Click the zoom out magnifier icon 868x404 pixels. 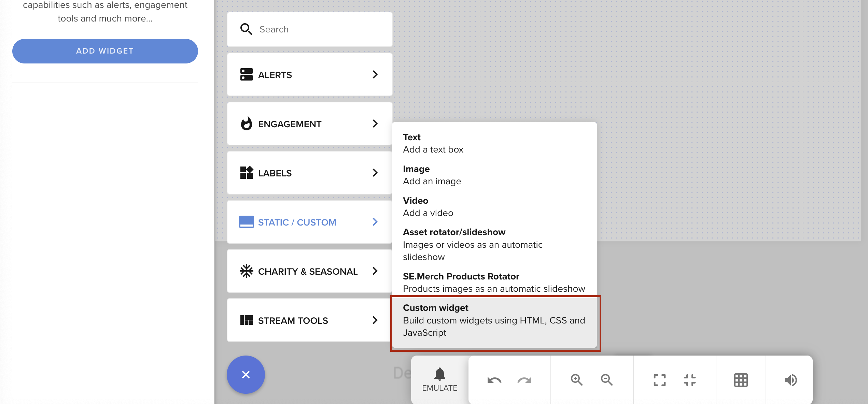coord(607,380)
